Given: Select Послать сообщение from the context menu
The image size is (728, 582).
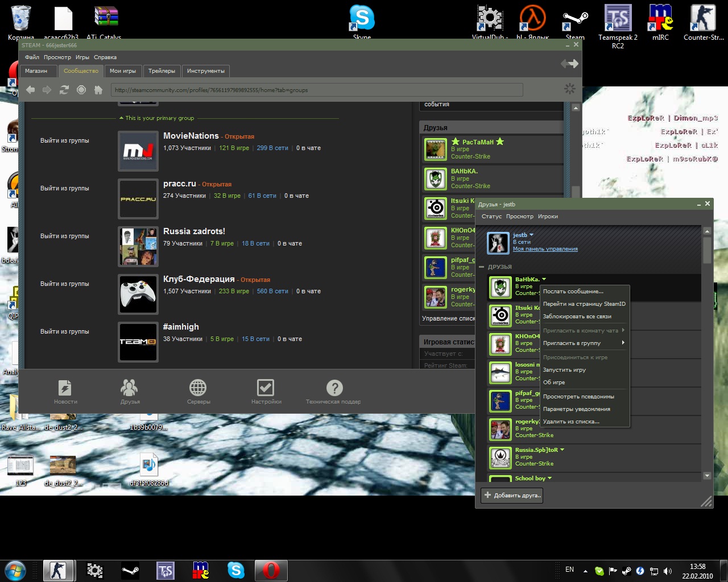Looking at the screenshot, I should coord(573,292).
